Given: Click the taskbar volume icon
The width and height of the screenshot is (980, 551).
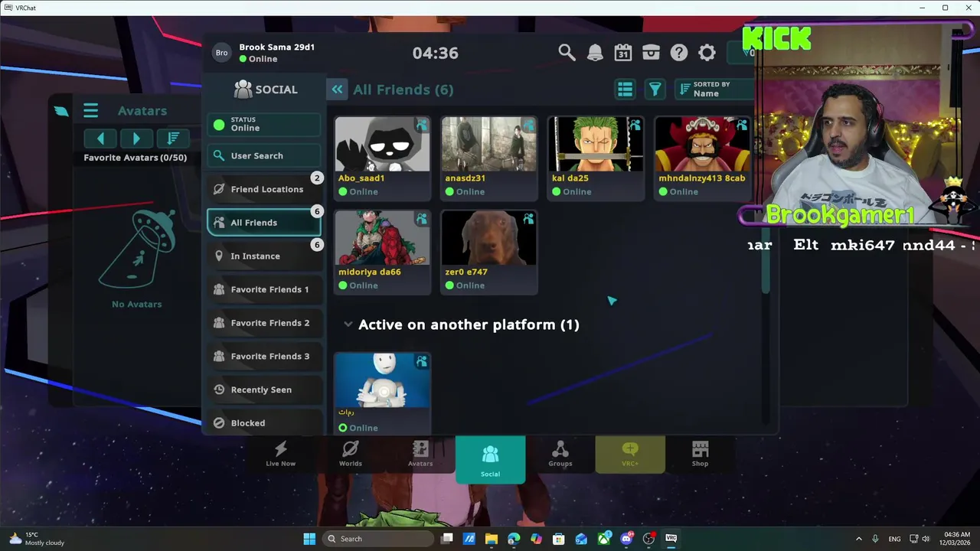Looking at the screenshot, I should point(926,539).
